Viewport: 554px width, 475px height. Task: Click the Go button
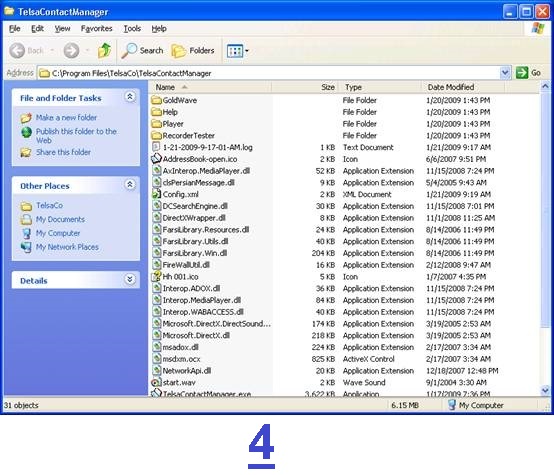click(x=528, y=73)
